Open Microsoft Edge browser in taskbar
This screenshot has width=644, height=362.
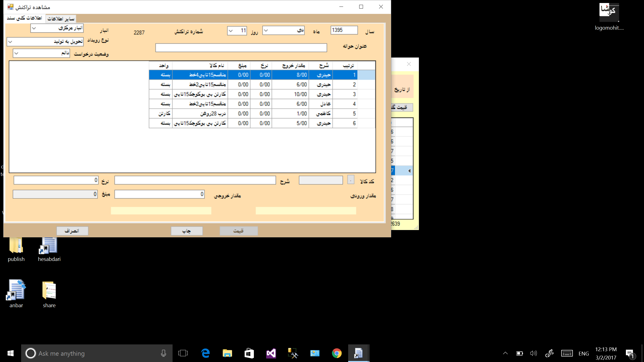[x=206, y=353]
